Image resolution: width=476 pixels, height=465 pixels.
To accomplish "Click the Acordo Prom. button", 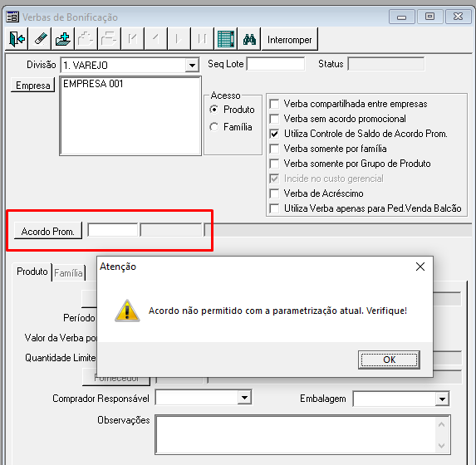I will pos(47,232).
